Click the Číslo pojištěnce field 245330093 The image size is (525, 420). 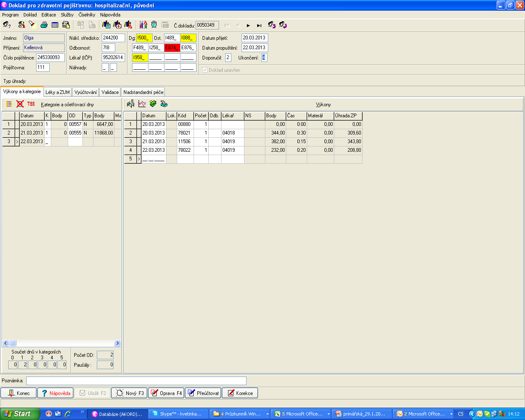50,57
